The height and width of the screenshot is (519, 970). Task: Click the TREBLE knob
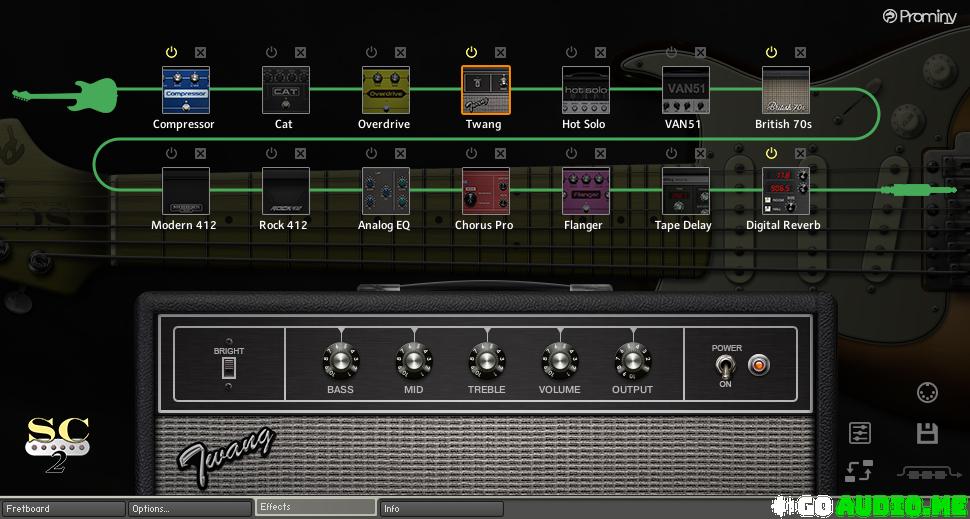click(487, 361)
